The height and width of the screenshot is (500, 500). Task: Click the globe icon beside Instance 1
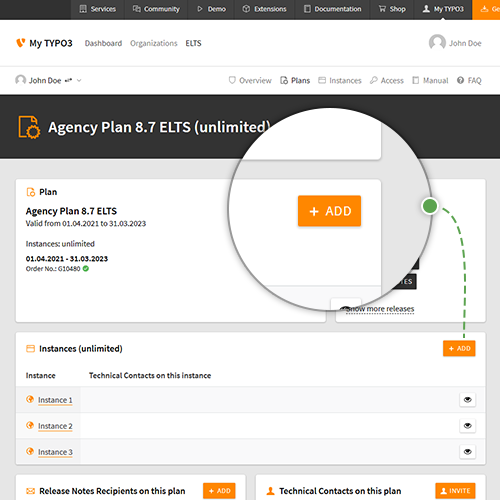point(30,399)
